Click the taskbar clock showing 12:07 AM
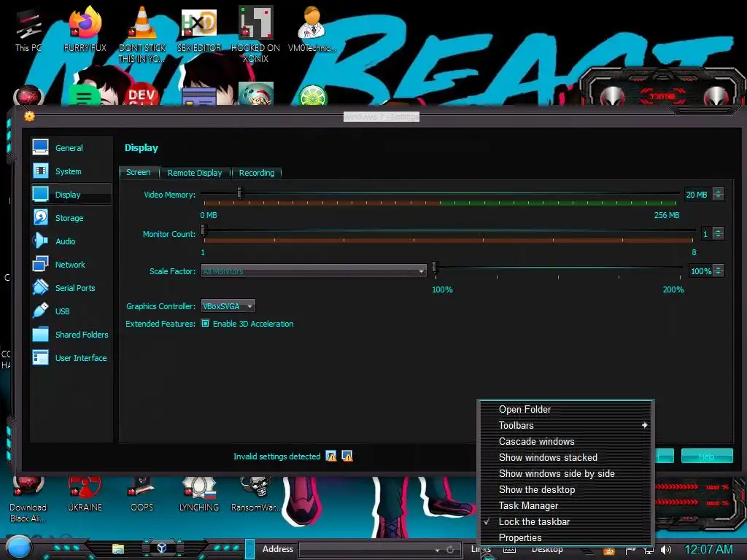The width and height of the screenshot is (747, 560). [x=708, y=549]
